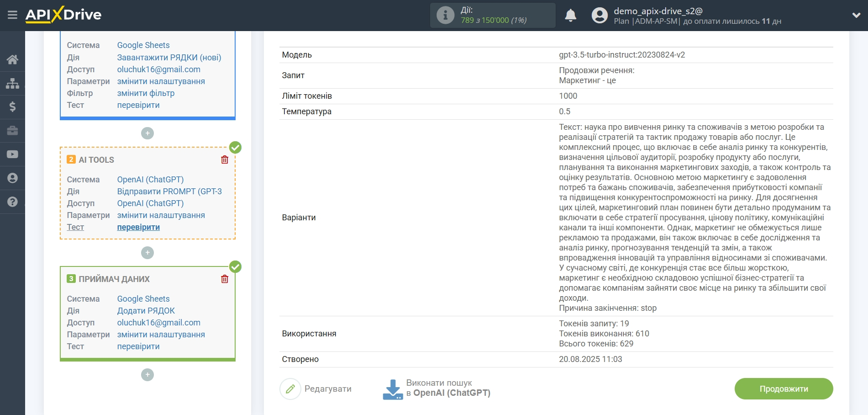This screenshot has height=415, width=868.
Task: Click the Температура value 0.5
Action: [x=564, y=112]
